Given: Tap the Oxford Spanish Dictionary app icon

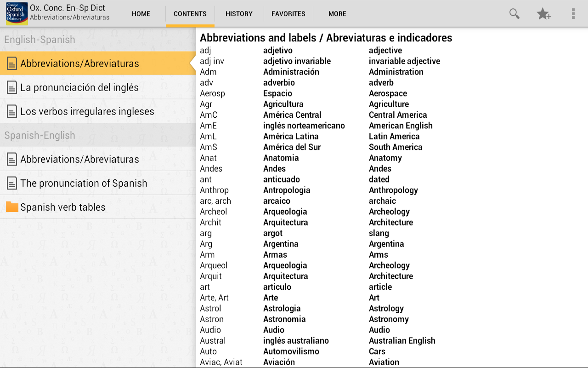Looking at the screenshot, I should [17, 13].
